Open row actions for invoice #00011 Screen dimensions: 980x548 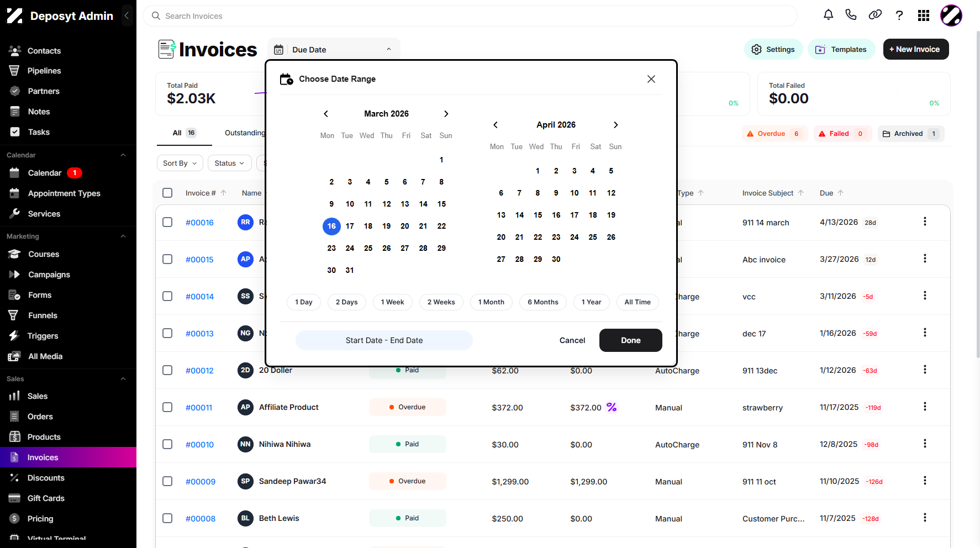point(925,407)
